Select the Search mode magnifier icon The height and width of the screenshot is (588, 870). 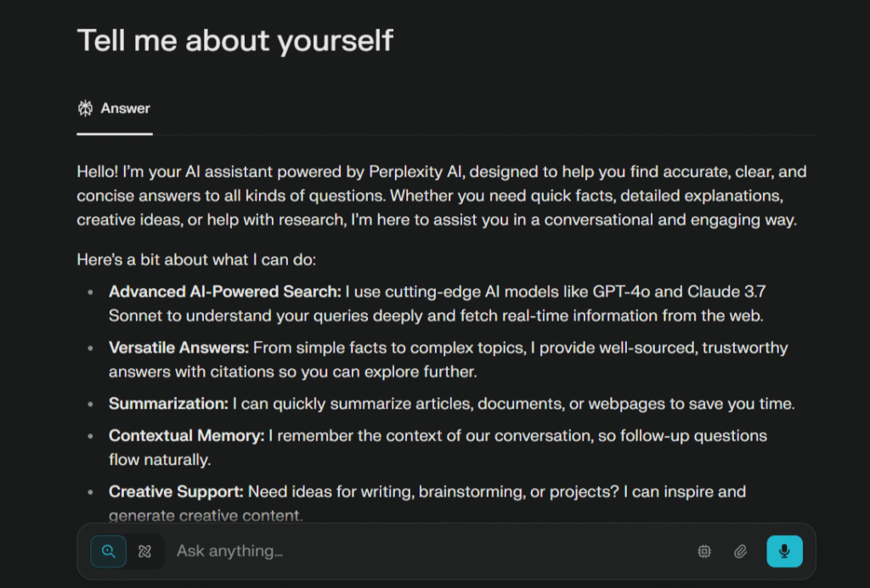click(x=108, y=551)
